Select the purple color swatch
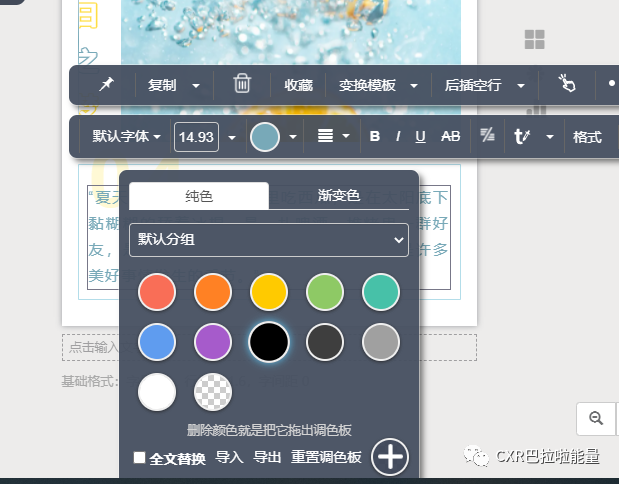The image size is (619, 484). coord(213,342)
